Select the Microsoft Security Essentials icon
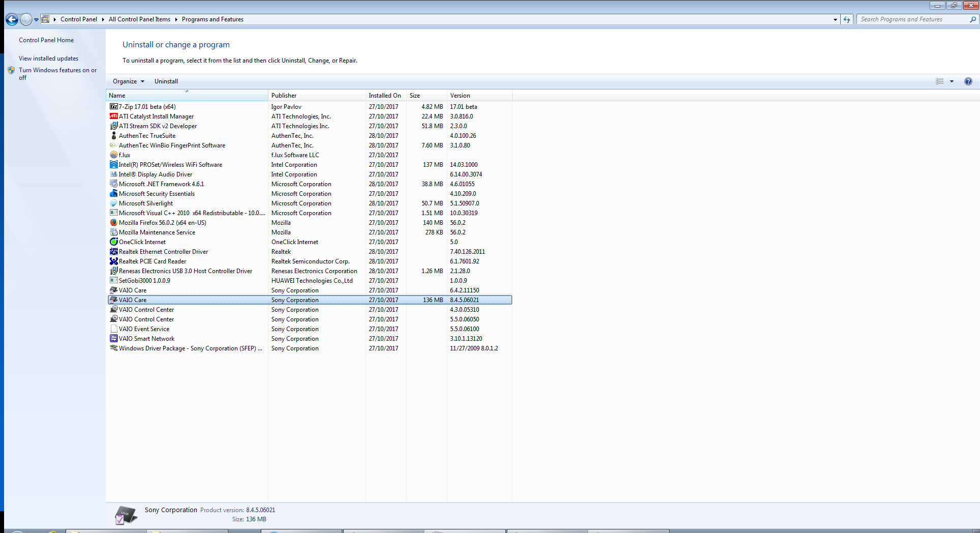 point(113,194)
